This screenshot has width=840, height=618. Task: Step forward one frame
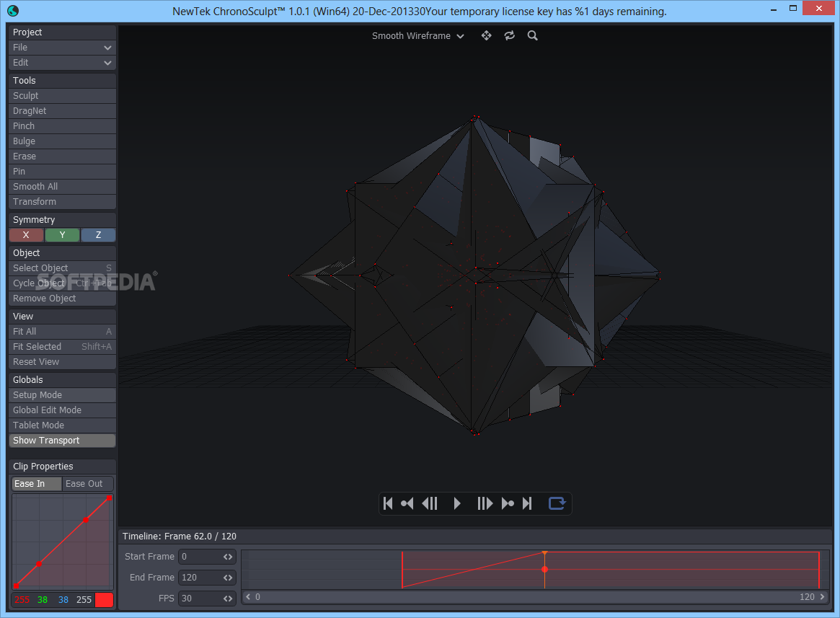(485, 503)
